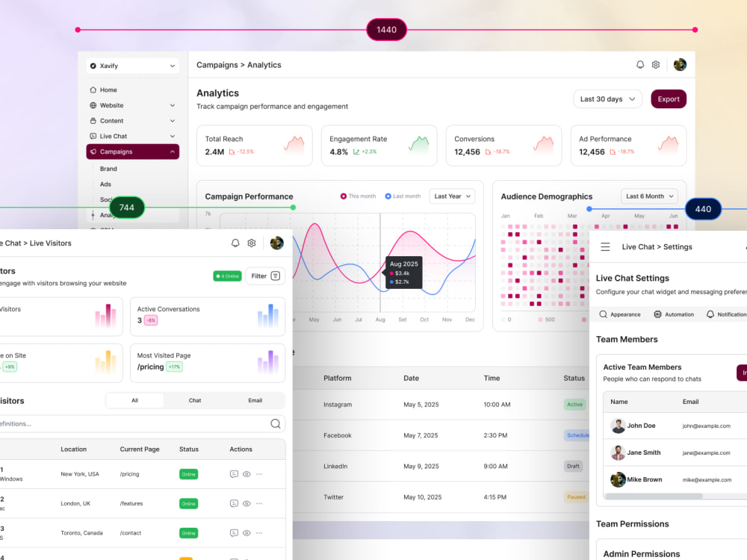View New York visitor eye icon
The height and width of the screenshot is (560, 747).
tap(247, 474)
